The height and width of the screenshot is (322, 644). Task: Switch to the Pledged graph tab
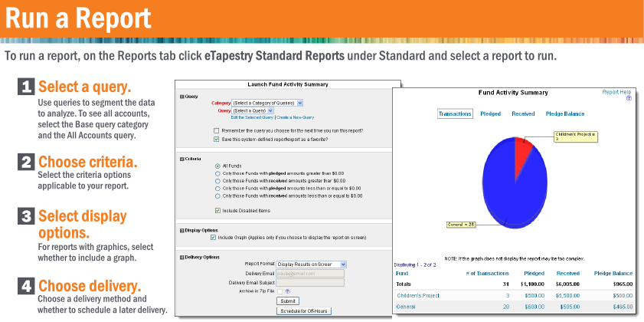pyautogui.click(x=490, y=113)
